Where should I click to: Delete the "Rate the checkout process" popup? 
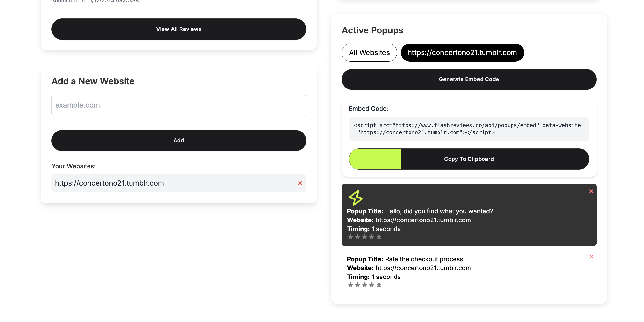pyautogui.click(x=591, y=257)
